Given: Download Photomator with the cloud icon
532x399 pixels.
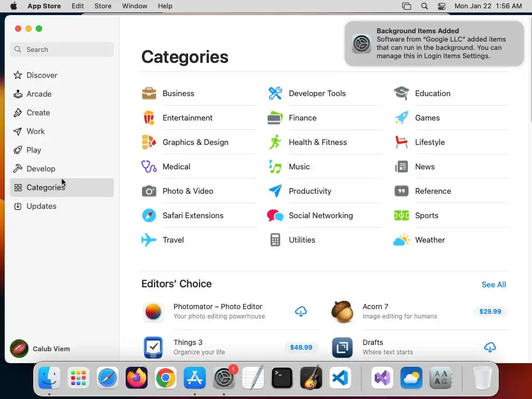Looking at the screenshot, I should pos(301,312).
